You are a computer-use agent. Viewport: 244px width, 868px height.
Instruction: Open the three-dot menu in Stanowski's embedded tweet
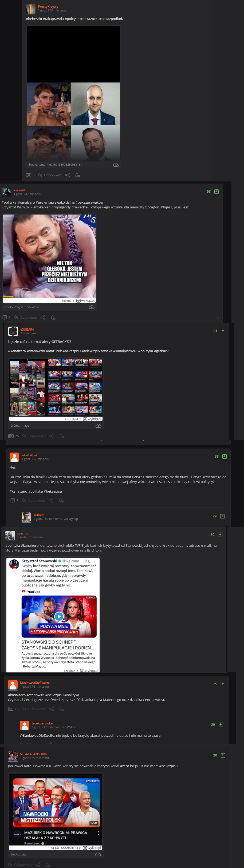(x=95, y=561)
